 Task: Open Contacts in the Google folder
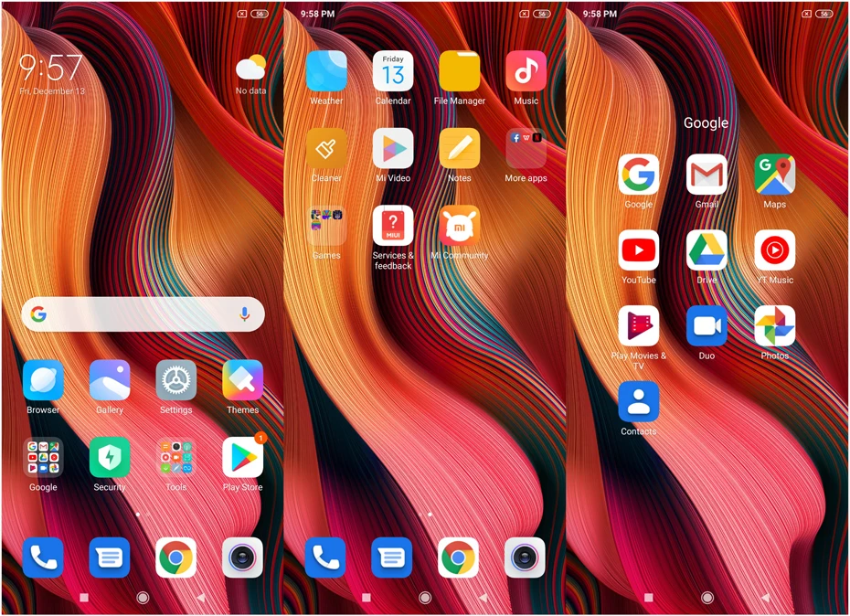pyautogui.click(x=639, y=401)
